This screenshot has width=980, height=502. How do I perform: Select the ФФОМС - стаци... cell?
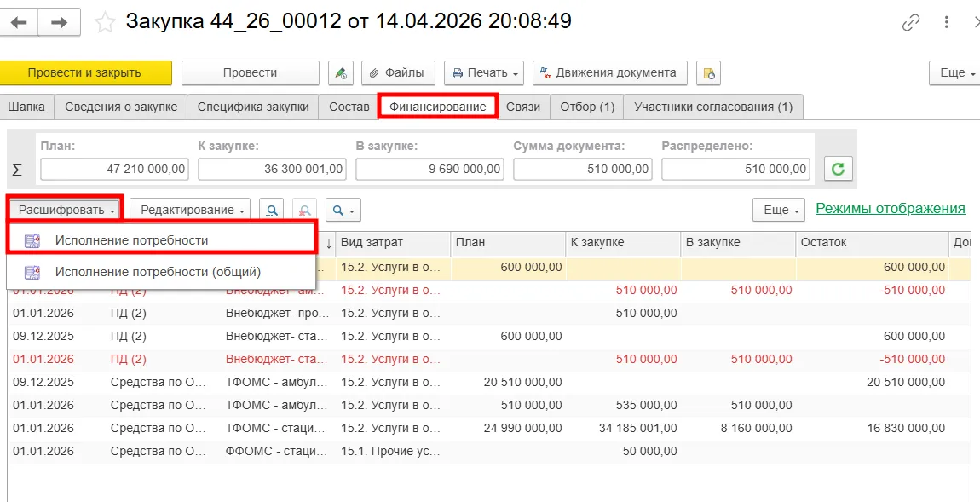click(x=278, y=452)
